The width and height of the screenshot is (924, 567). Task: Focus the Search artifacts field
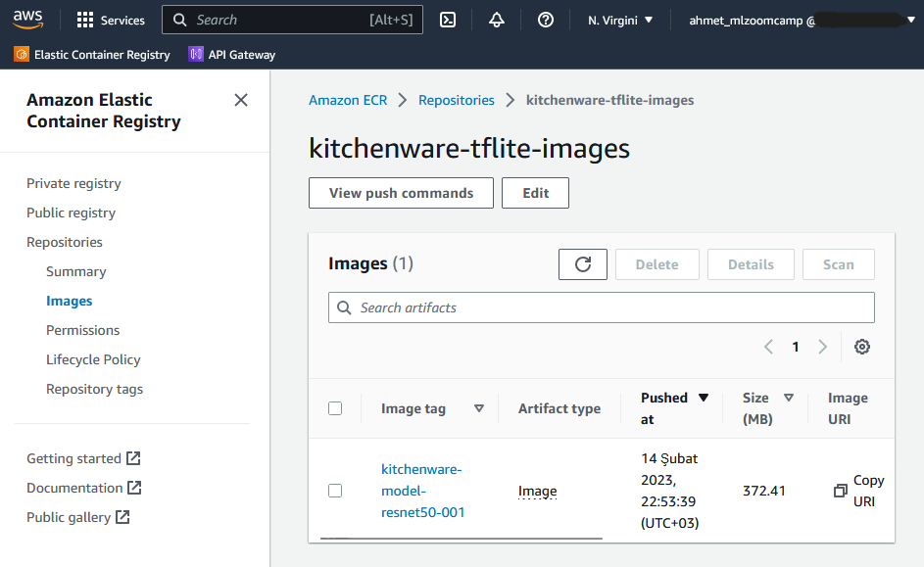click(x=601, y=307)
